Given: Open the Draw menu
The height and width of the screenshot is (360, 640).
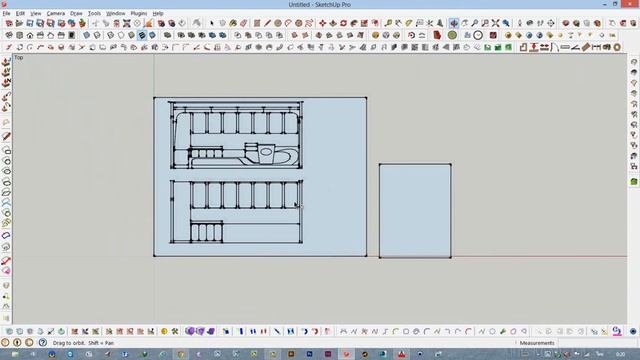Looking at the screenshot, I should coord(76,13).
